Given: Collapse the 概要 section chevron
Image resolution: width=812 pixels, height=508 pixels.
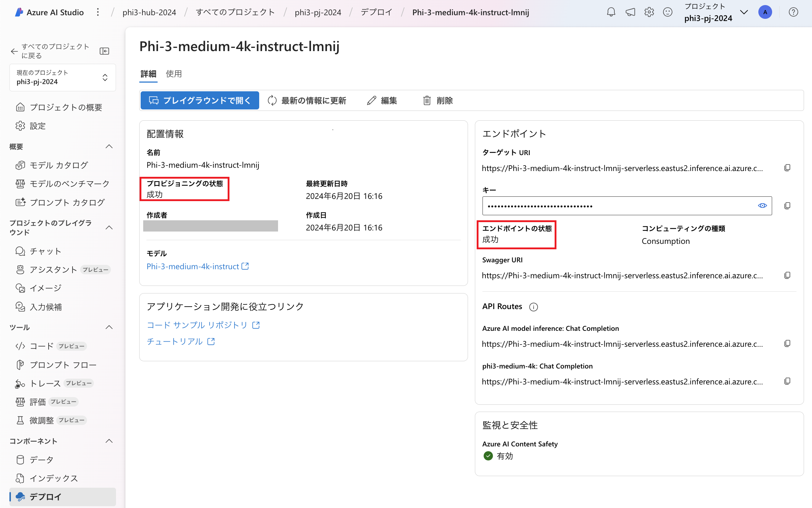Looking at the screenshot, I should pyautogui.click(x=109, y=146).
